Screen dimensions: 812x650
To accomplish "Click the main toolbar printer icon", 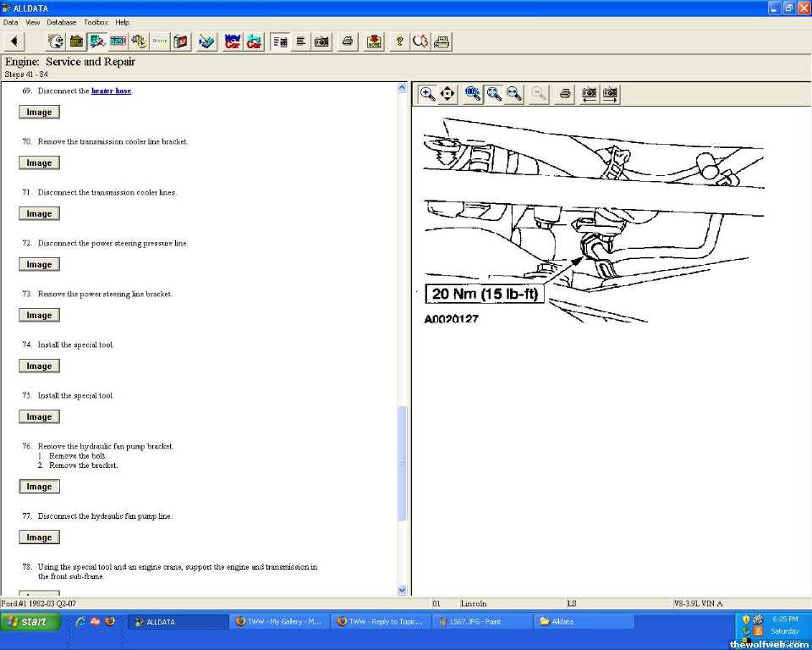I will point(347,41).
